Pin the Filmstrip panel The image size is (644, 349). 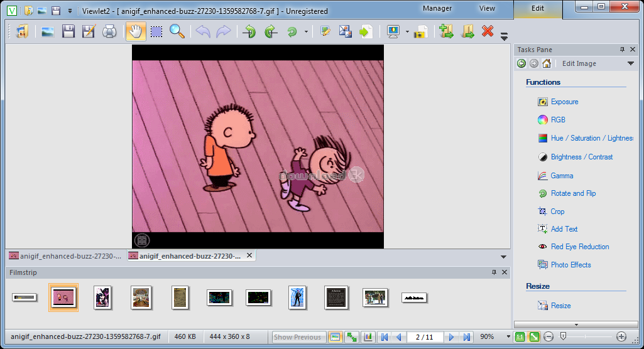(x=494, y=272)
